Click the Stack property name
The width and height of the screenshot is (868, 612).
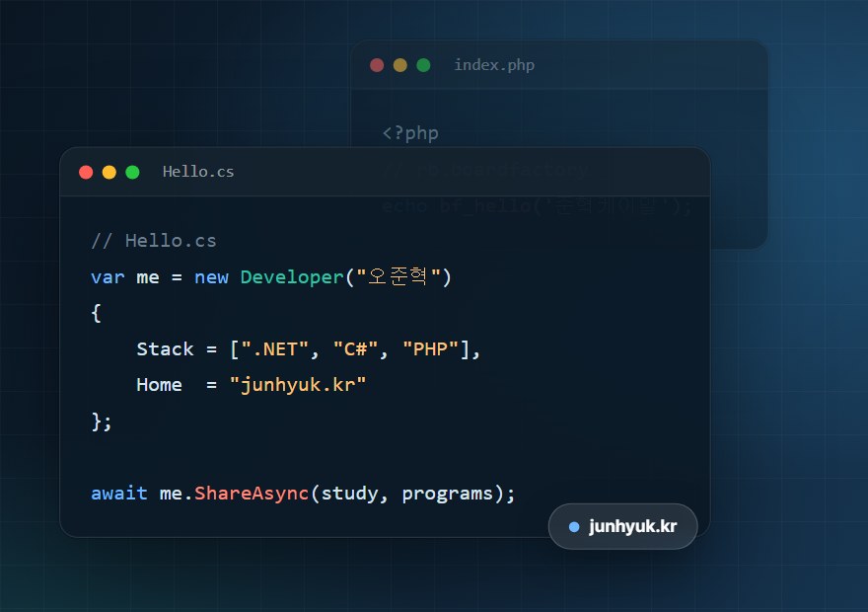(x=165, y=348)
